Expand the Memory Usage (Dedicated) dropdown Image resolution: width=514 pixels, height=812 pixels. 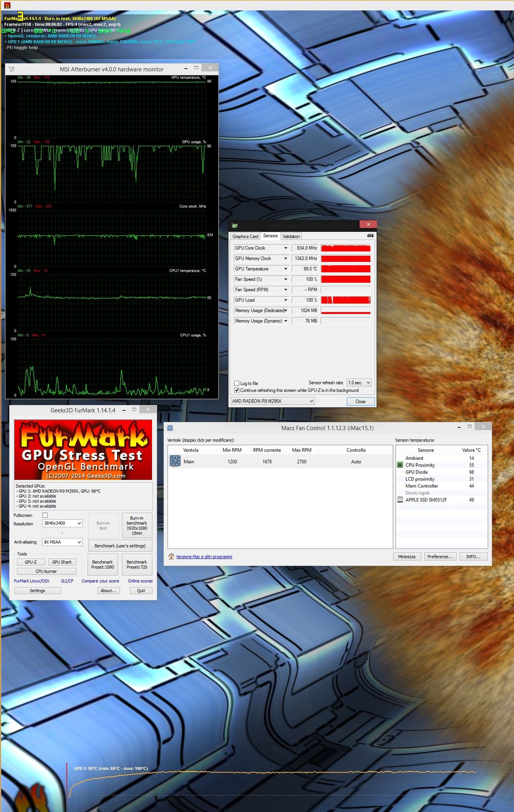point(286,310)
